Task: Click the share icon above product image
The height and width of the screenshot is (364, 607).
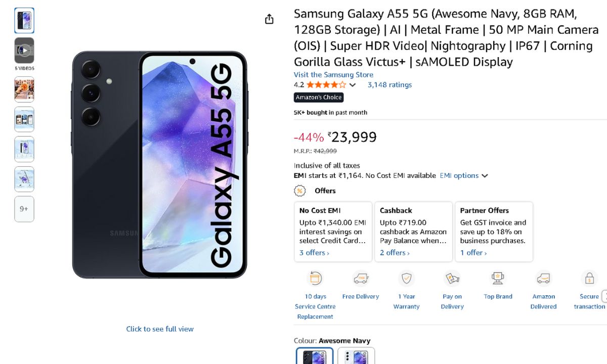Action: point(269,19)
